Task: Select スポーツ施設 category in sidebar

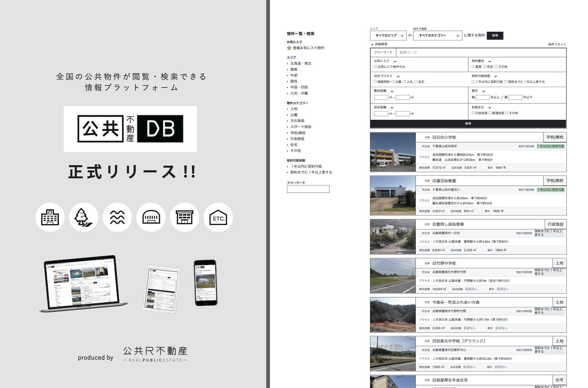Action: point(301,127)
